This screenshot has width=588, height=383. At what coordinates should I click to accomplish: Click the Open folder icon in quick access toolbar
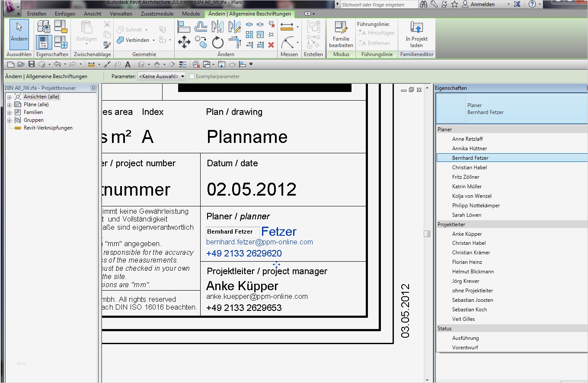click(21, 64)
